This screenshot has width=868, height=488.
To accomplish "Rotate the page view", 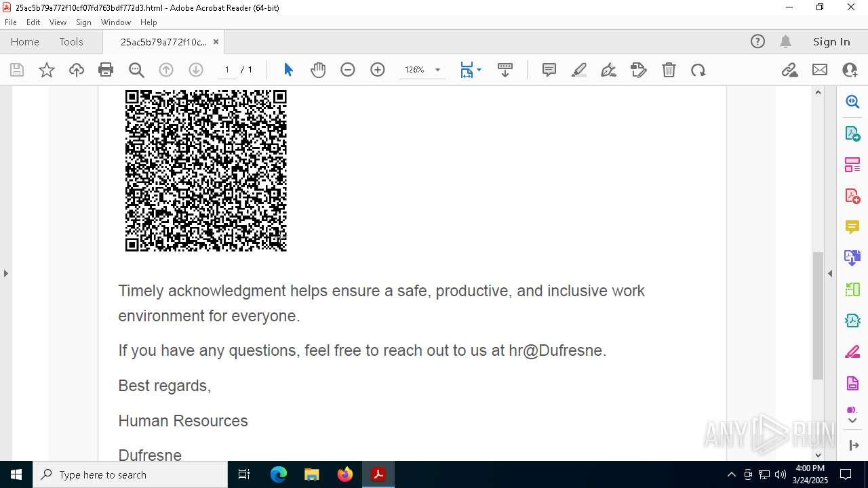I will point(698,70).
